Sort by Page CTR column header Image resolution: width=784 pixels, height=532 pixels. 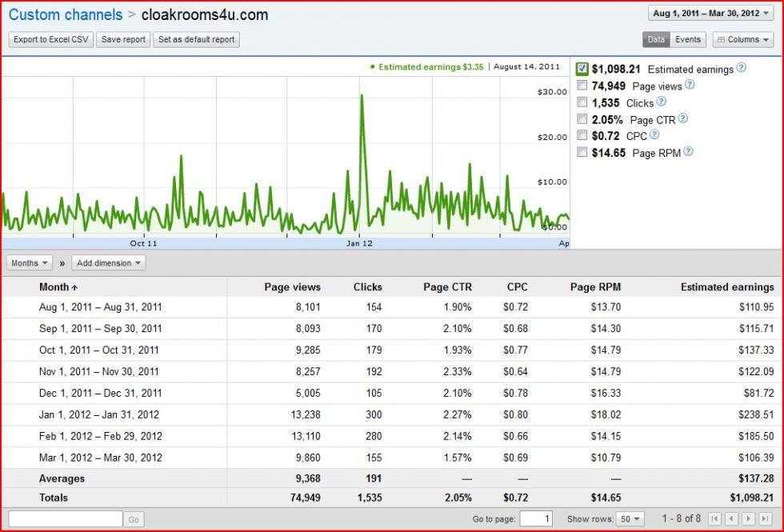447,287
